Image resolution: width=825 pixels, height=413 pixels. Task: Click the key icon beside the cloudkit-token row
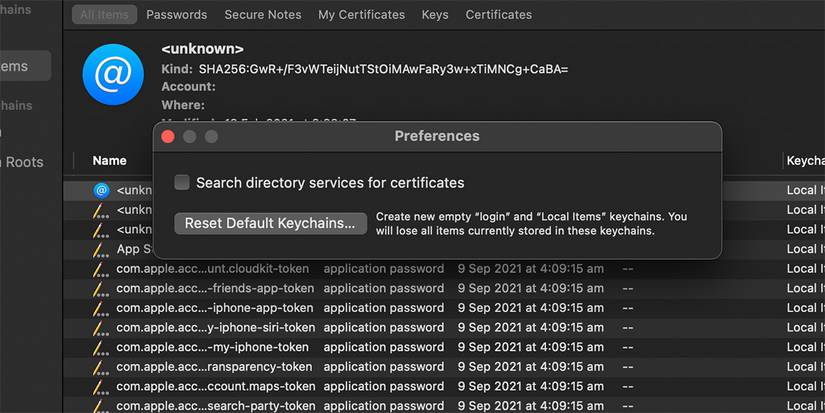100,269
